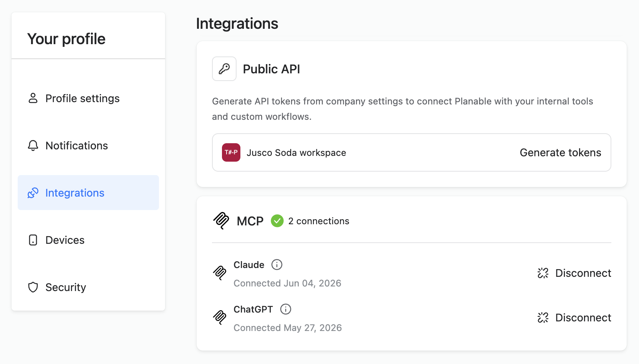Click the unlink icon in ChatGPT row
639x364 pixels.
543,318
